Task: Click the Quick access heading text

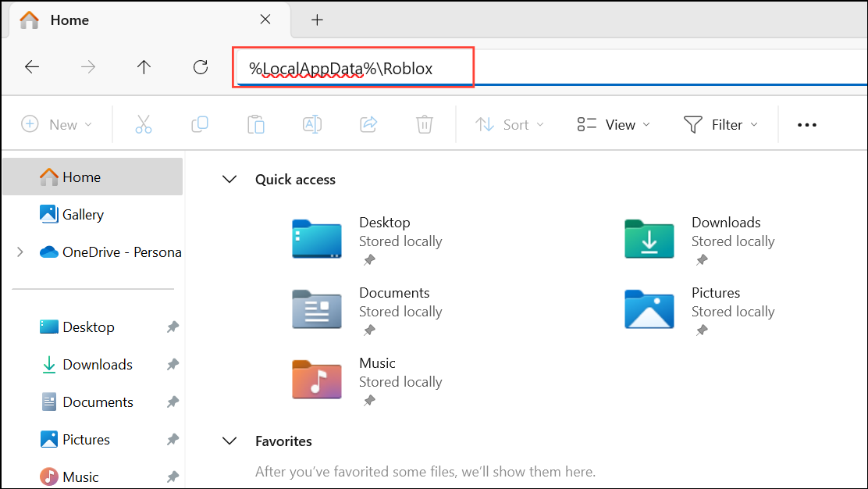Action: coord(295,180)
